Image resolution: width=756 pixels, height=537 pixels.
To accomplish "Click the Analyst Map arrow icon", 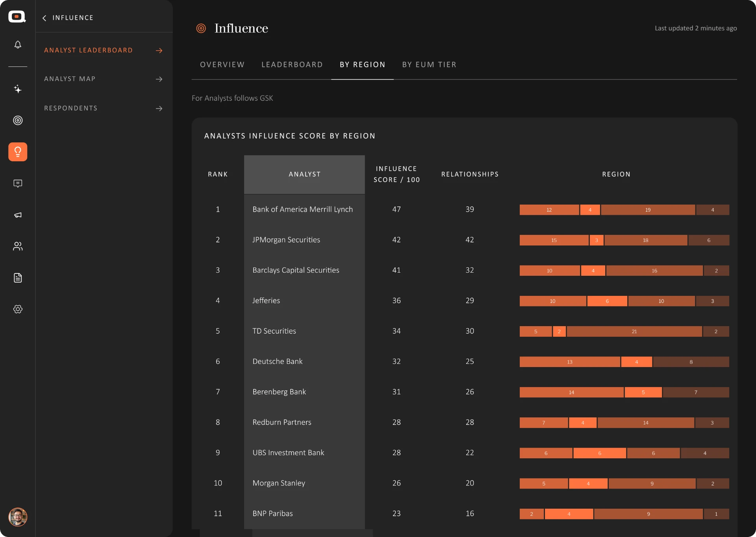I will coord(159,79).
